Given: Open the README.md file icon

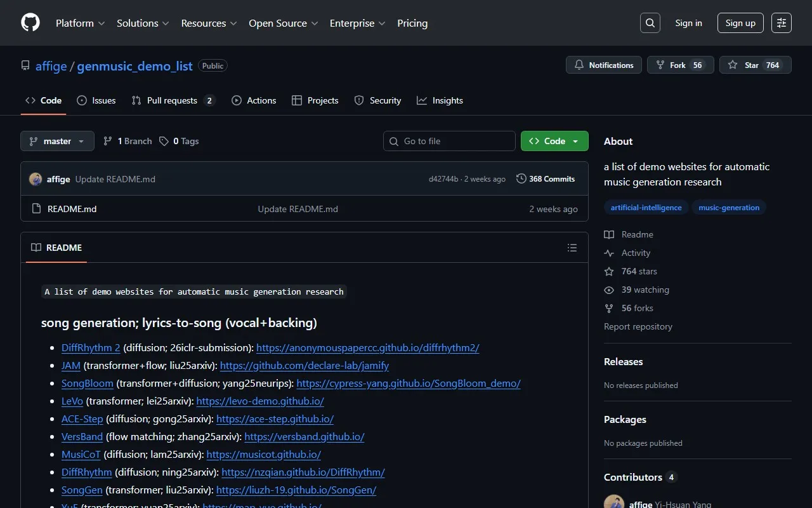Looking at the screenshot, I should (x=36, y=209).
